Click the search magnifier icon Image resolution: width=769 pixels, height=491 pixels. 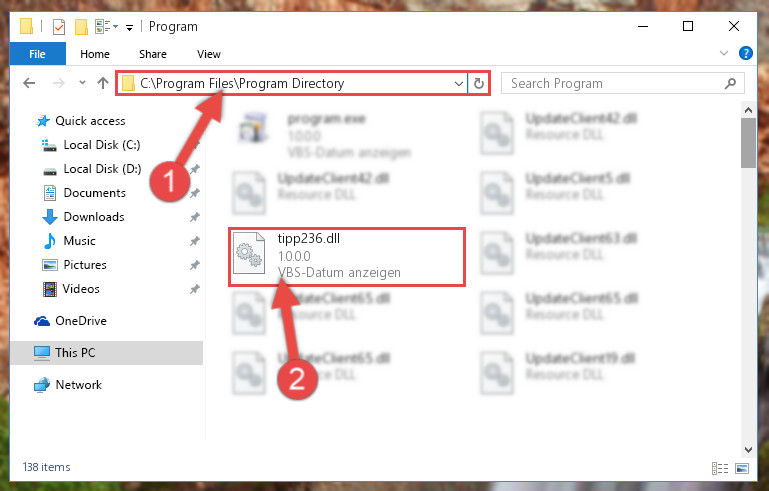tap(730, 83)
